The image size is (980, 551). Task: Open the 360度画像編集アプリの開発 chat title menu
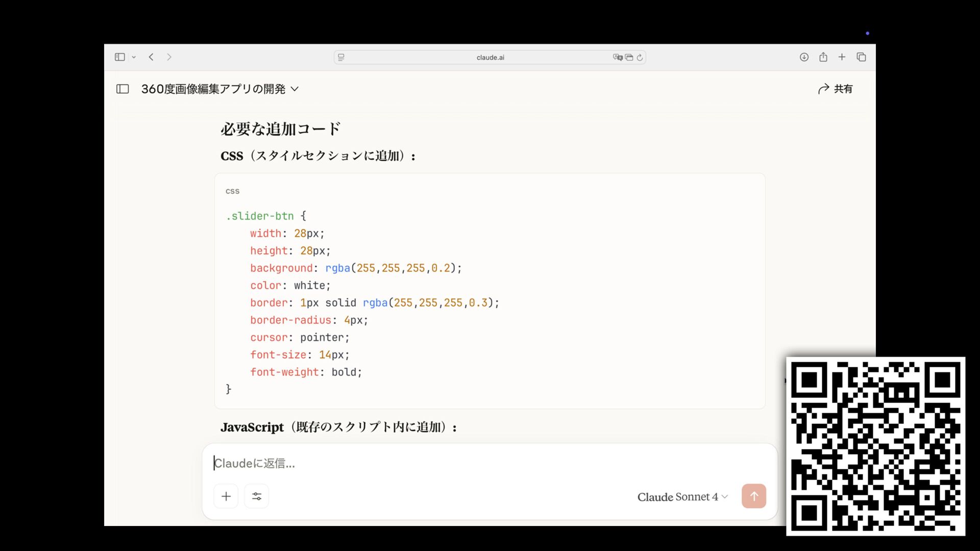pyautogui.click(x=219, y=89)
